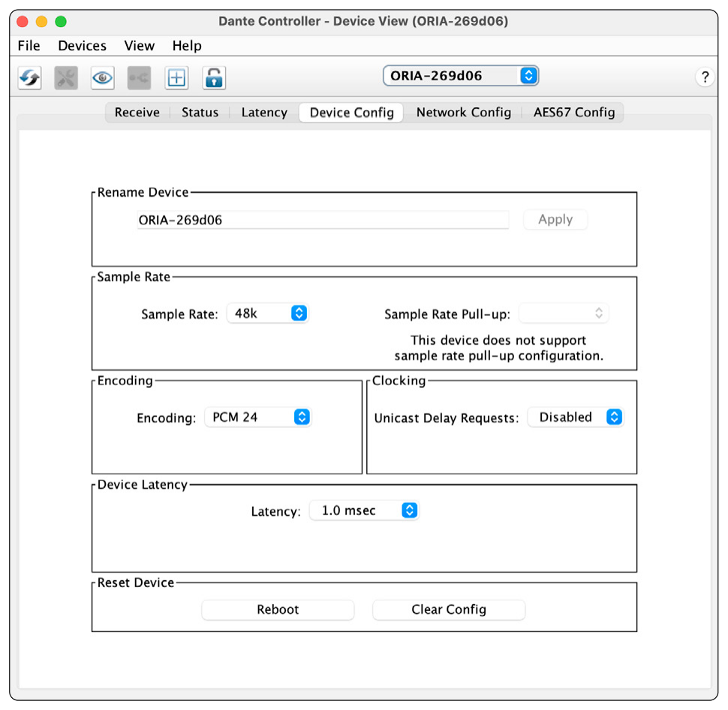Click the Reboot button

(278, 609)
